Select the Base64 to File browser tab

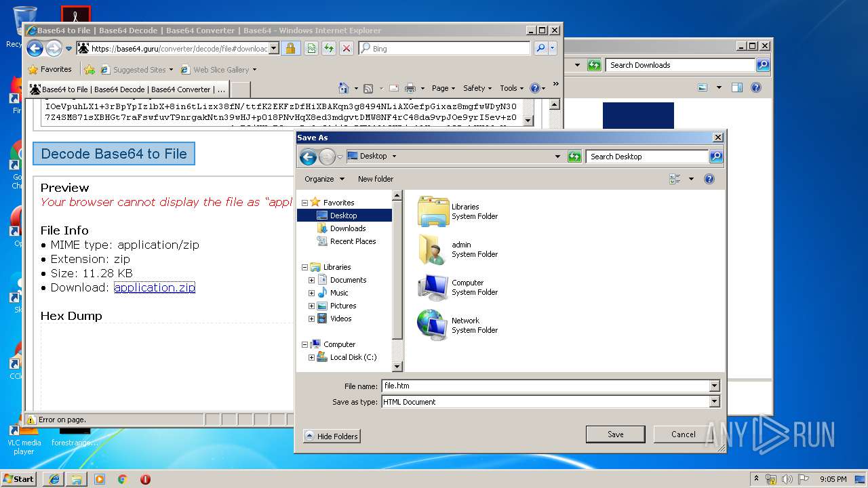pos(127,89)
